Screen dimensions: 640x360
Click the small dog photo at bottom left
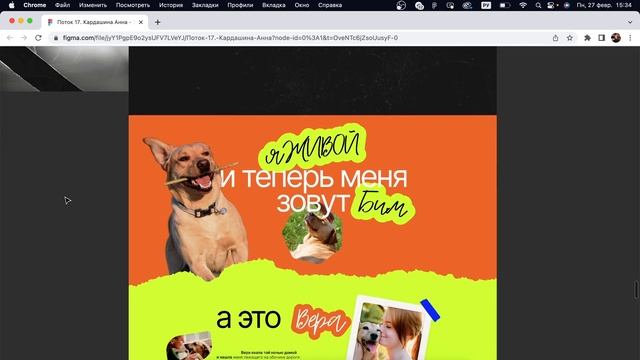(x=189, y=346)
